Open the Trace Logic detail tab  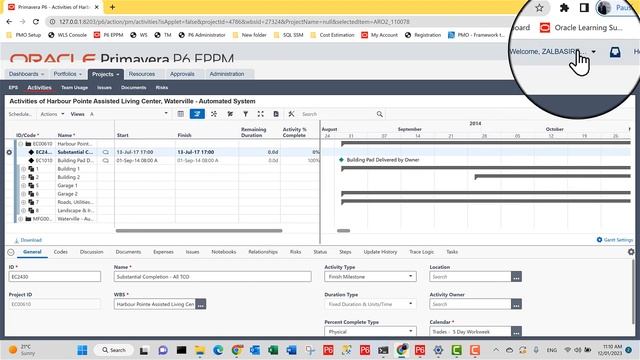422,252
